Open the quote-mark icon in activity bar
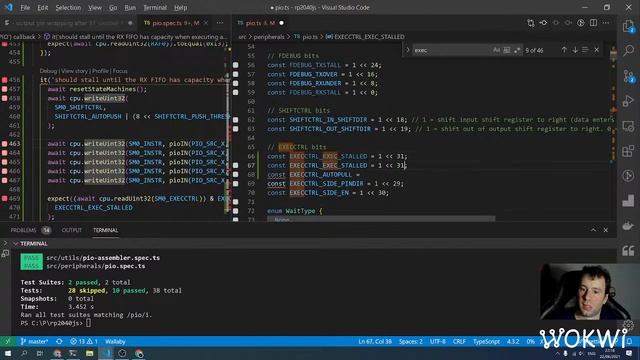Viewport: 640px width, 360px height. (x=629, y=250)
